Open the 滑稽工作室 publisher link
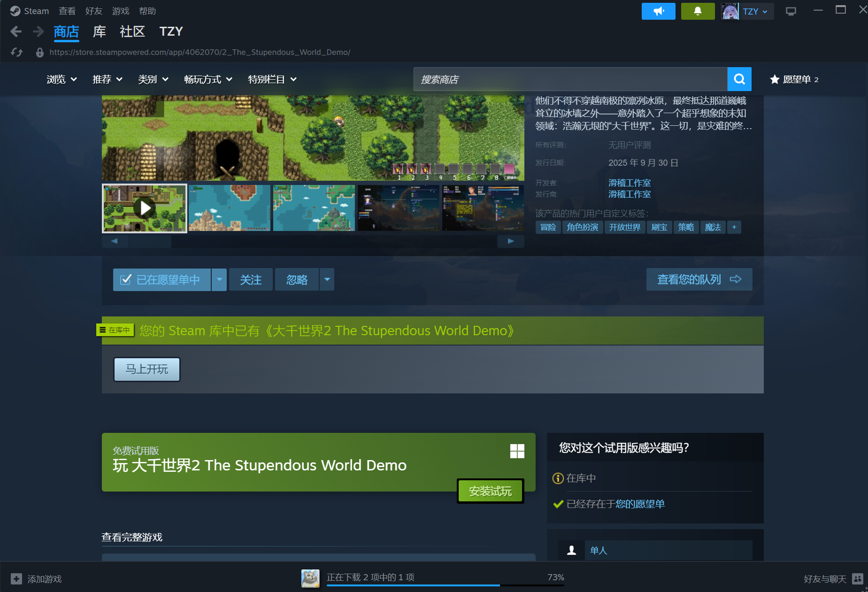The width and height of the screenshot is (868, 592). [x=630, y=194]
